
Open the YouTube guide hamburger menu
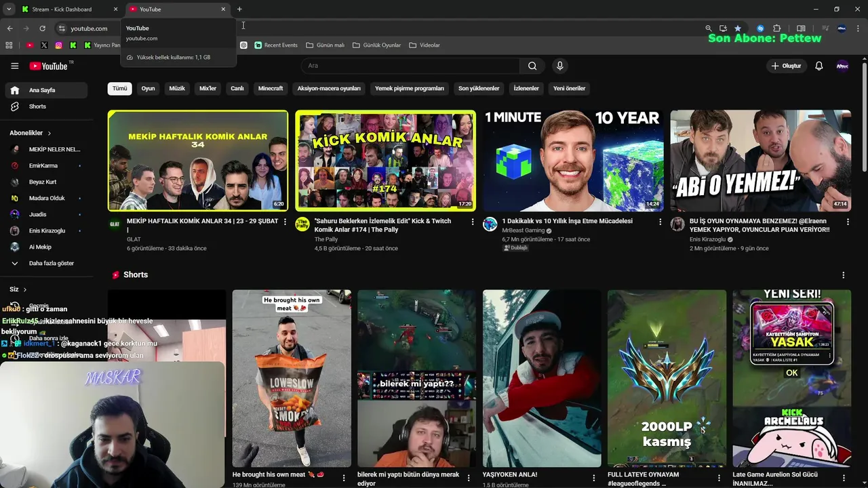(x=14, y=66)
